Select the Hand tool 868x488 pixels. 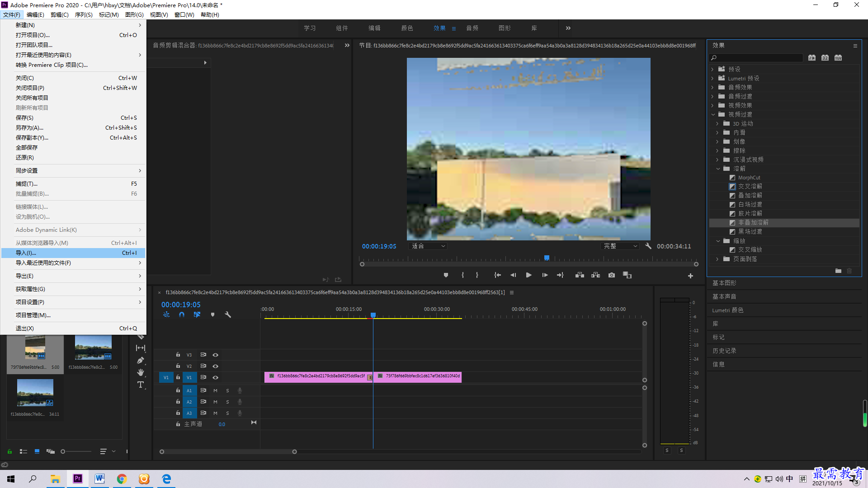[141, 372]
